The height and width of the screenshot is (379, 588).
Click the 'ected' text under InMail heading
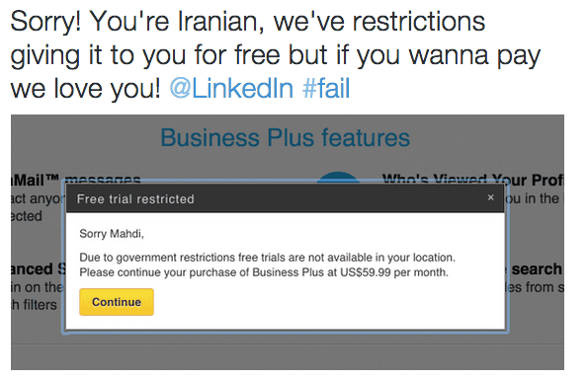(x=27, y=216)
